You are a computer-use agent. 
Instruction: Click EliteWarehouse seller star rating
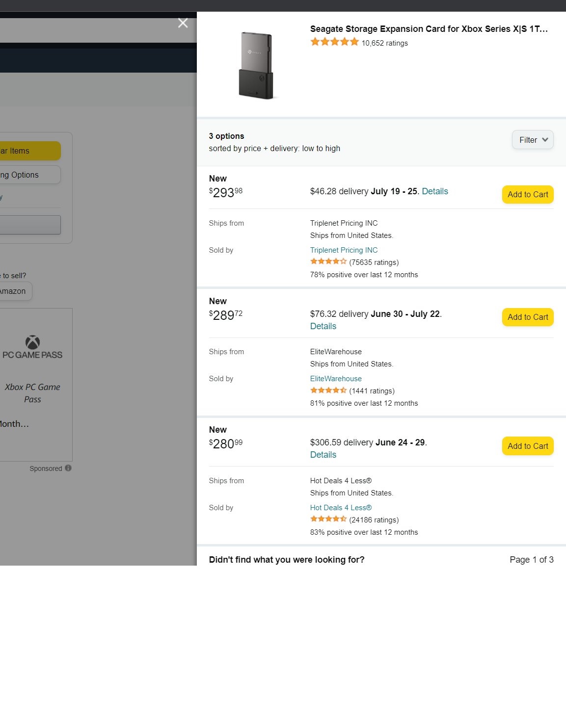(328, 390)
